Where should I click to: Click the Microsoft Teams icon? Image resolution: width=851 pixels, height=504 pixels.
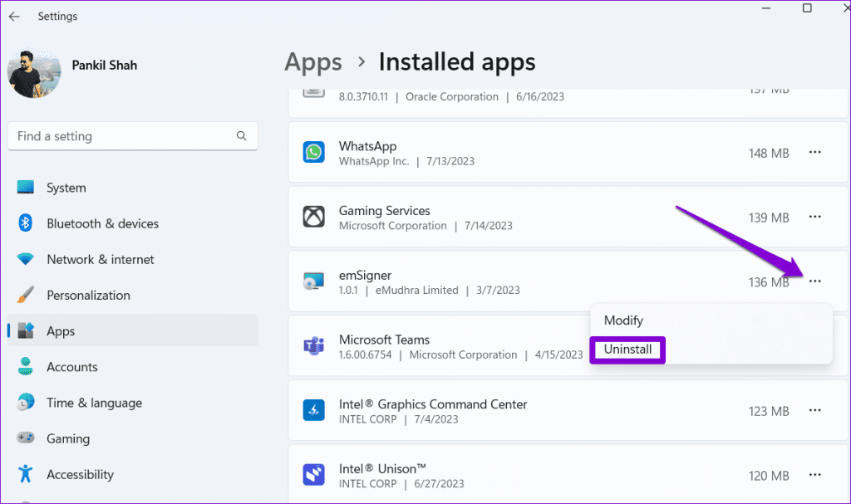(313, 345)
